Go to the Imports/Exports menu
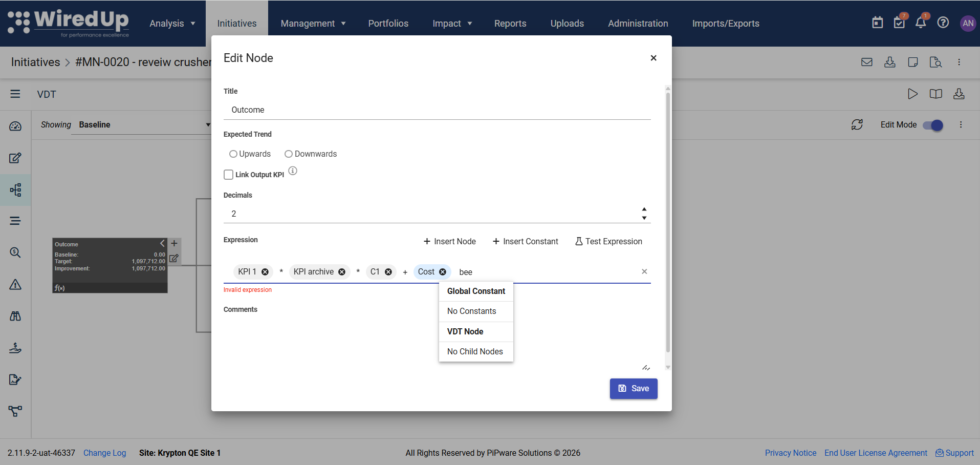The width and height of the screenshot is (980, 465). [x=726, y=24]
